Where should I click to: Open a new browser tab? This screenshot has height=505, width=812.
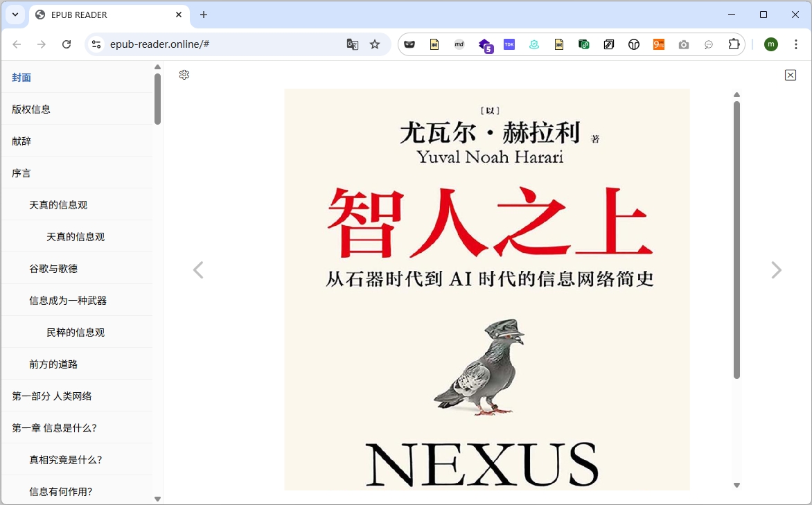204,15
